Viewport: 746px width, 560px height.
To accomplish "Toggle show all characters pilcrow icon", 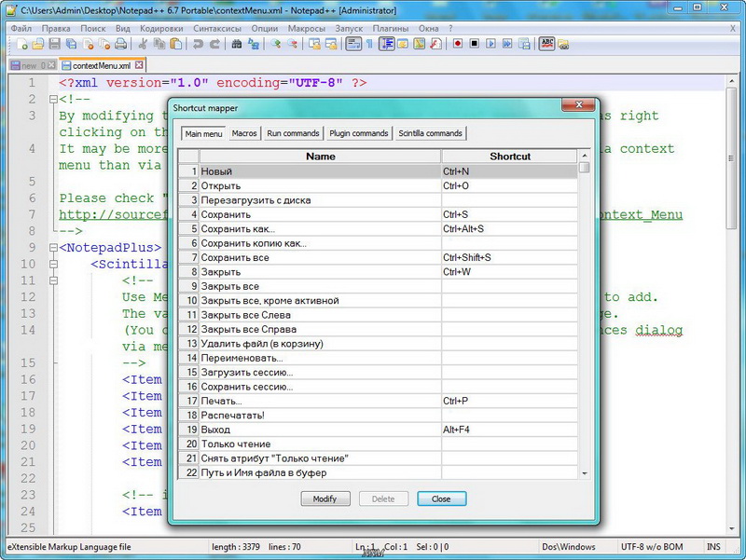I will pyautogui.click(x=369, y=44).
